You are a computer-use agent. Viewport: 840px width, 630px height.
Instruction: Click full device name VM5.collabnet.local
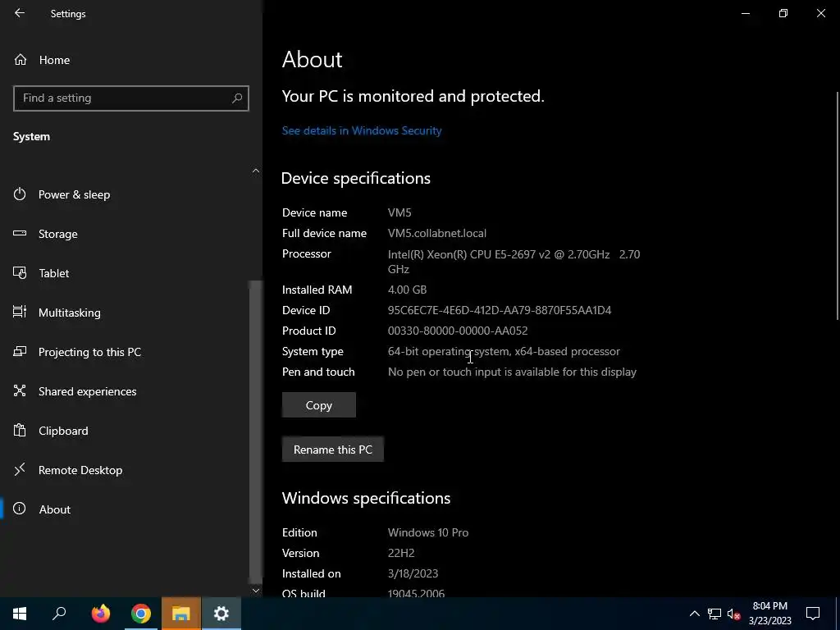pyautogui.click(x=437, y=233)
